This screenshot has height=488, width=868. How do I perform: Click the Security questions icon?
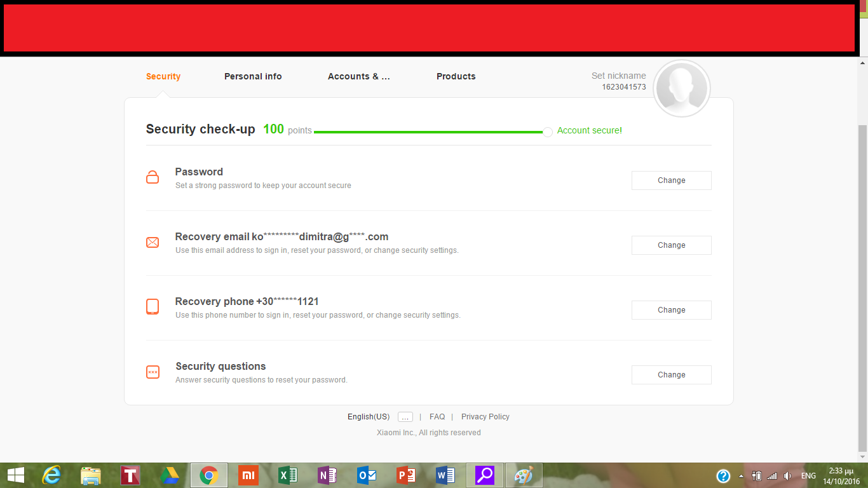tap(153, 372)
